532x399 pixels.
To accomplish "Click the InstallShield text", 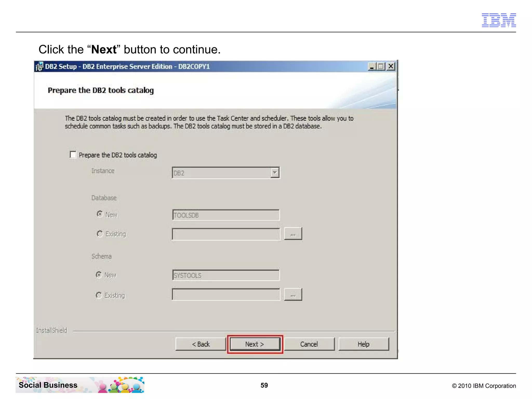I will point(52,330).
